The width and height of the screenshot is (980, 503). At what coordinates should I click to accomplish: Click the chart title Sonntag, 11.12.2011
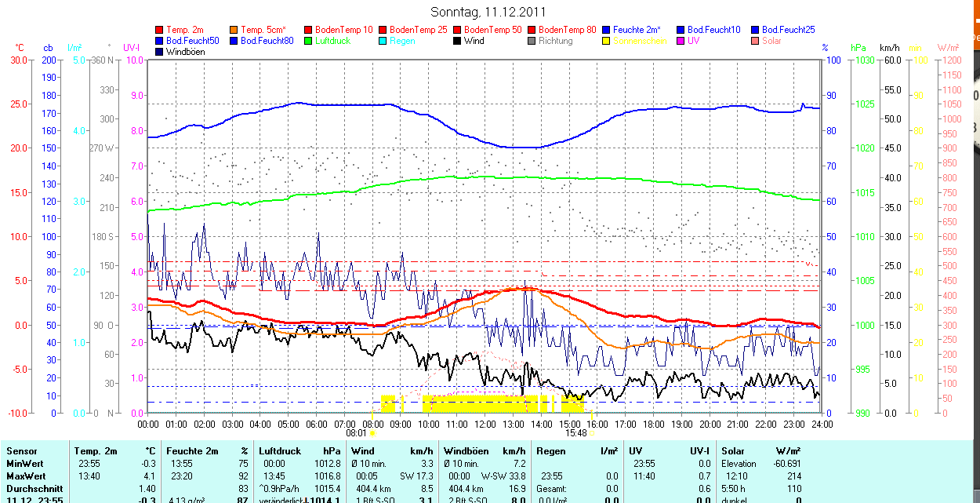pyautogui.click(x=488, y=12)
